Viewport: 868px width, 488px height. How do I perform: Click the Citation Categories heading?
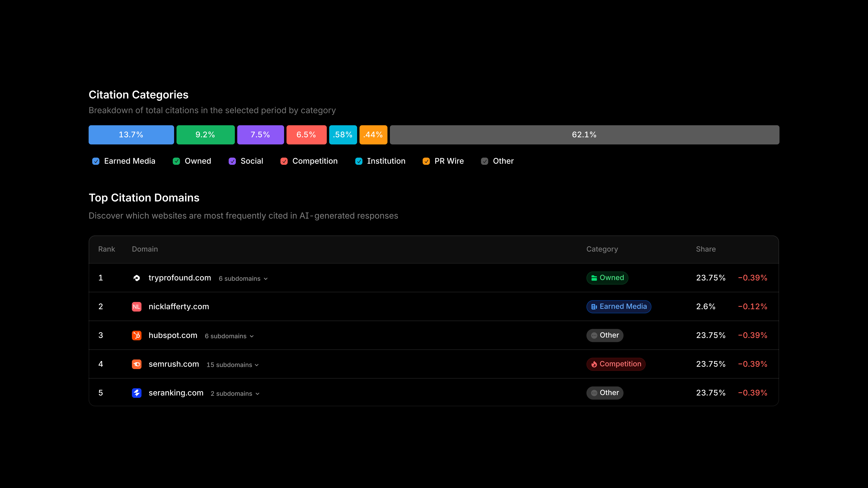pos(139,95)
